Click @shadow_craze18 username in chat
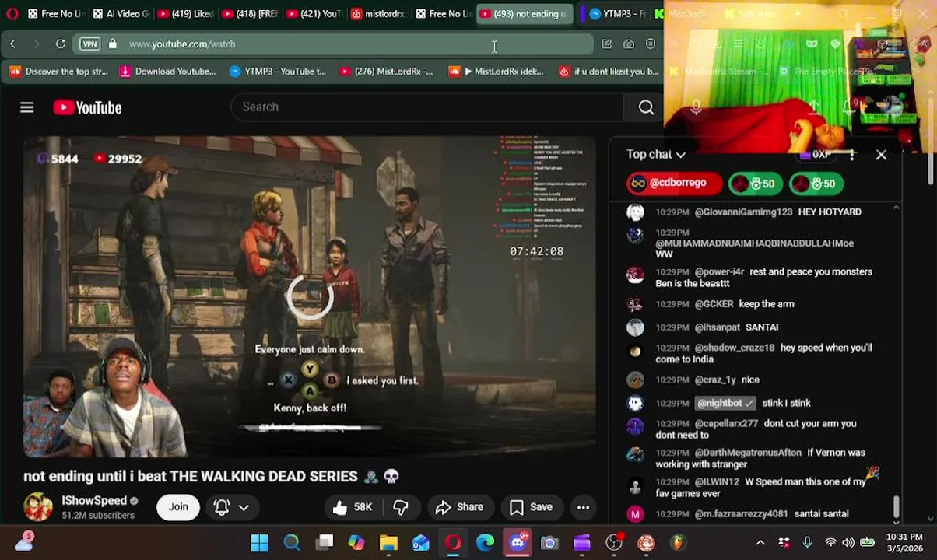937x560 pixels. tap(735, 348)
